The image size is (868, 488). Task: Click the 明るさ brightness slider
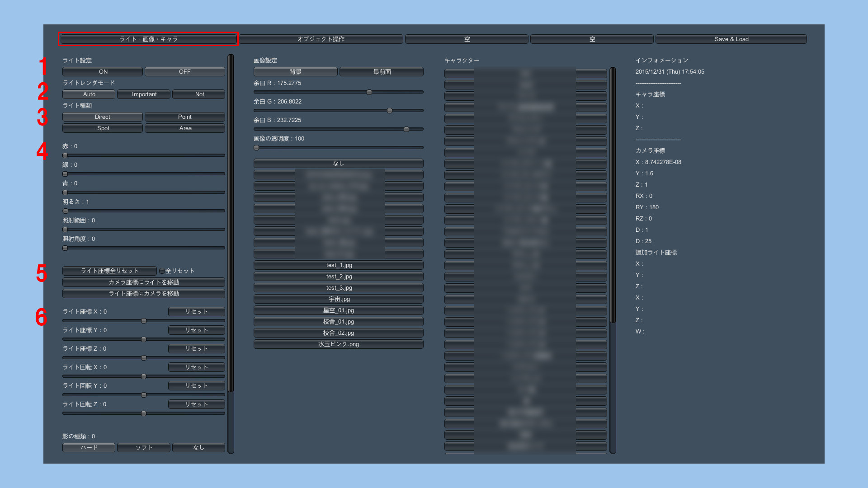[x=144, y=211]
